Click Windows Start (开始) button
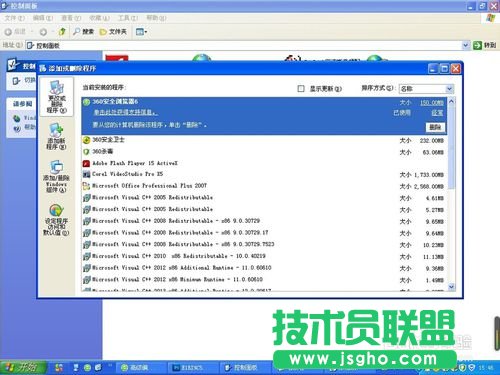 coord(23,367)
